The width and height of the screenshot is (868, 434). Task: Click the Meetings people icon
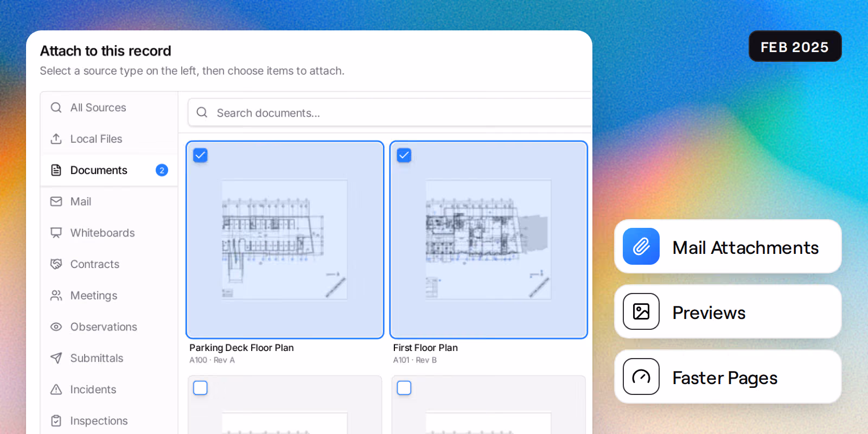click(56, 295)
